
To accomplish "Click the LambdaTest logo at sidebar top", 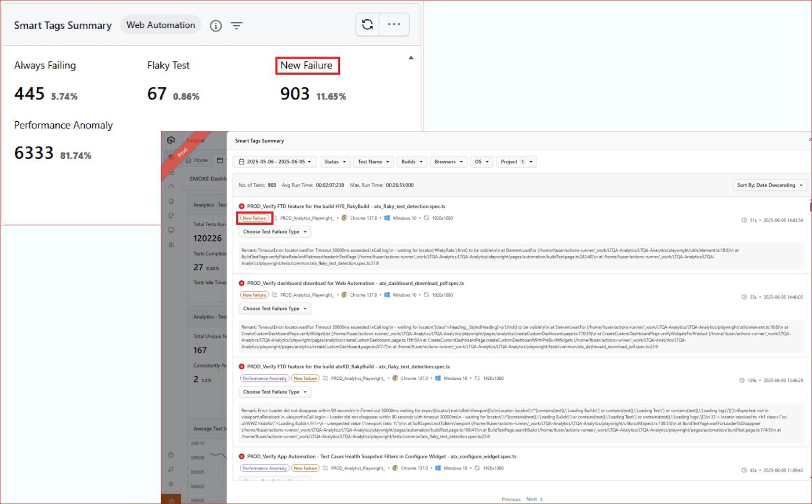I will click(171, 140).
